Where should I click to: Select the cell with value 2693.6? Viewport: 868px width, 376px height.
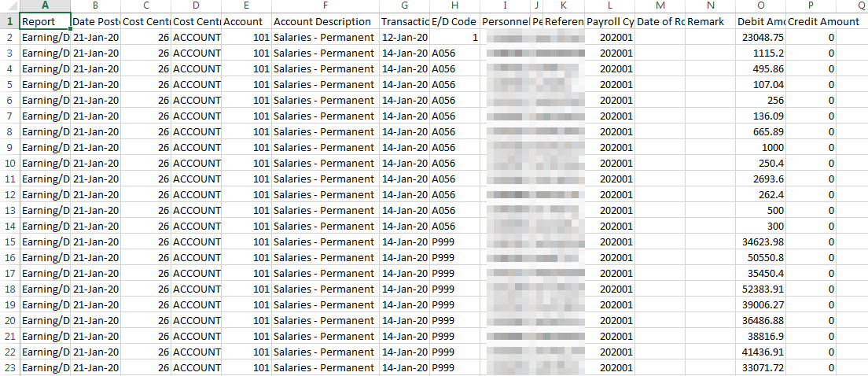pos(761,179)
